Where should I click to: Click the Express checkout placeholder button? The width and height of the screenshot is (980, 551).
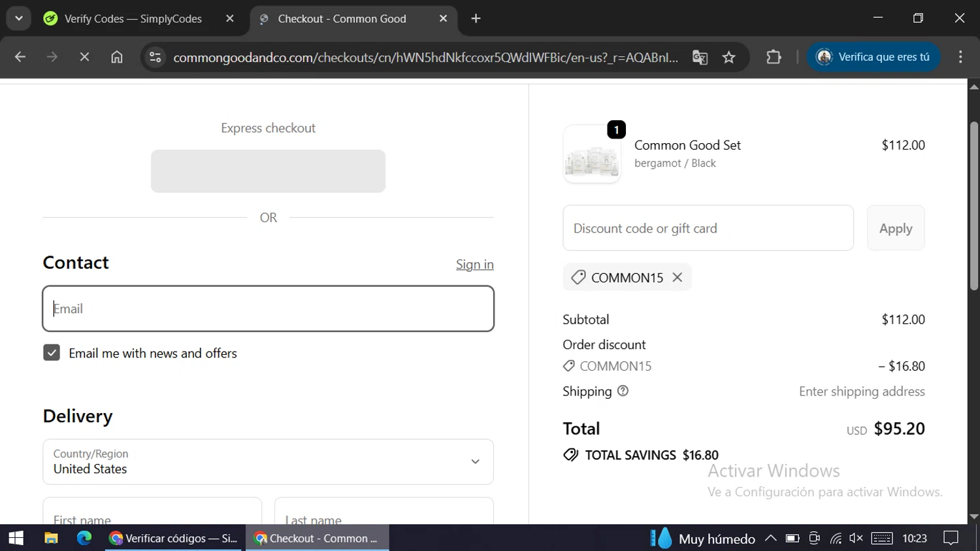(x=268, y=171)
